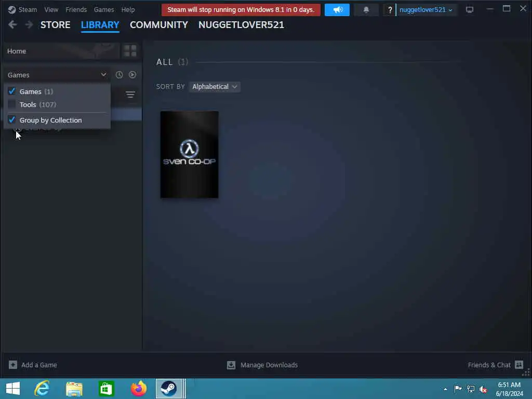
Task: Open advanced filter options icon
Action: coord(130,95)
